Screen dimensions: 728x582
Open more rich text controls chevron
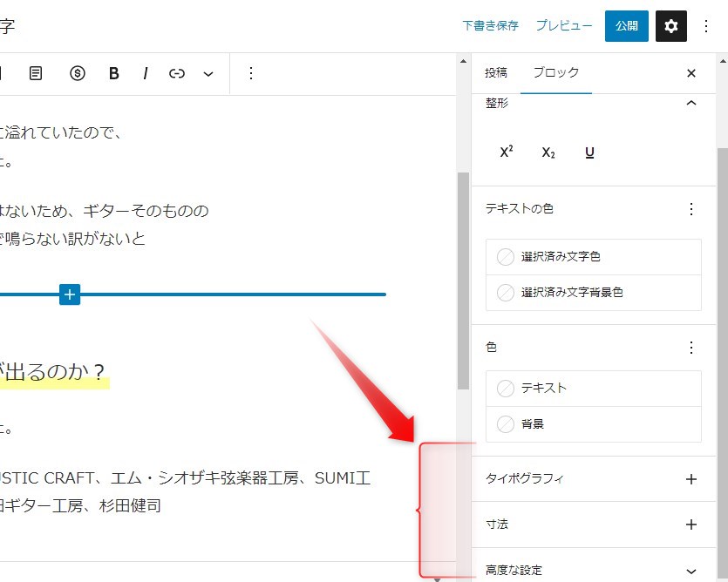208,74
